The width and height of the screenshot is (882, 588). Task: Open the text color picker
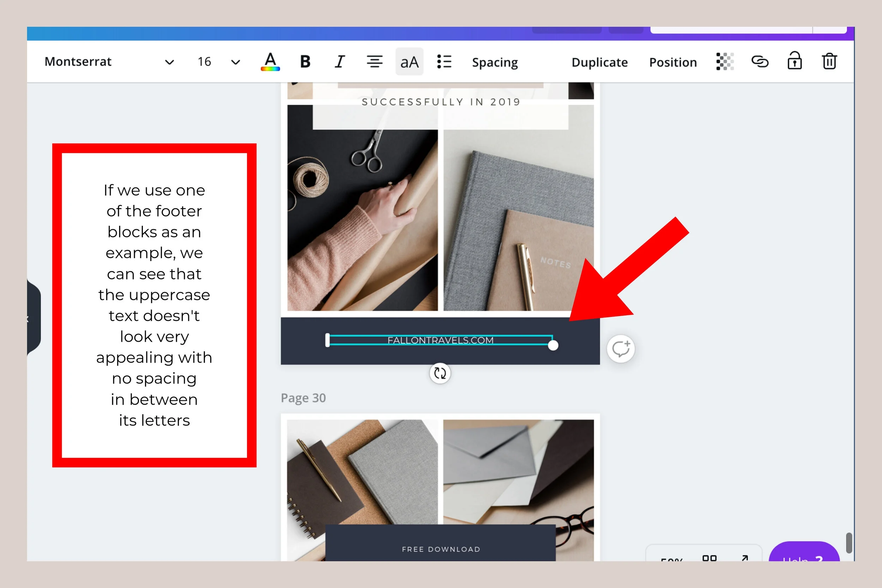271,62
